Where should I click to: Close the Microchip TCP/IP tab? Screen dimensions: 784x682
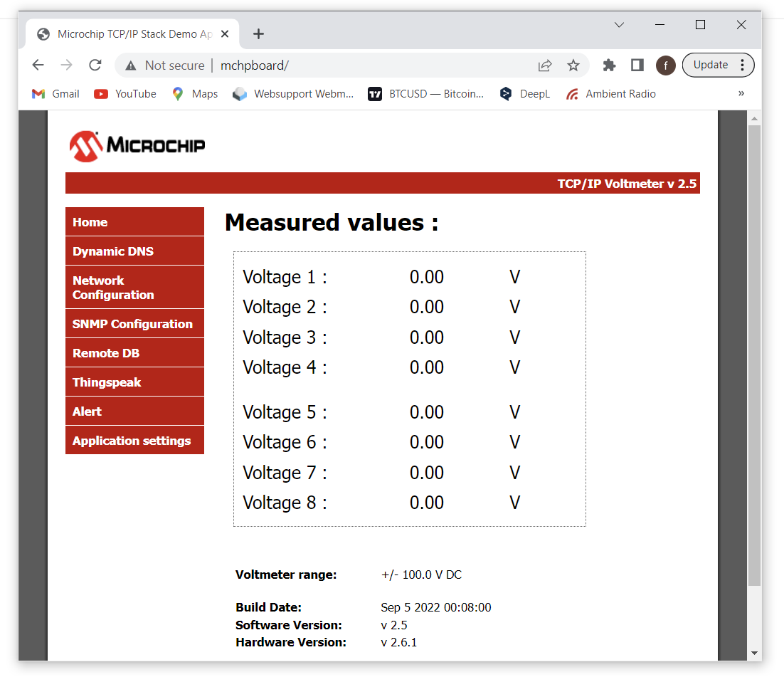click(225, 34)
